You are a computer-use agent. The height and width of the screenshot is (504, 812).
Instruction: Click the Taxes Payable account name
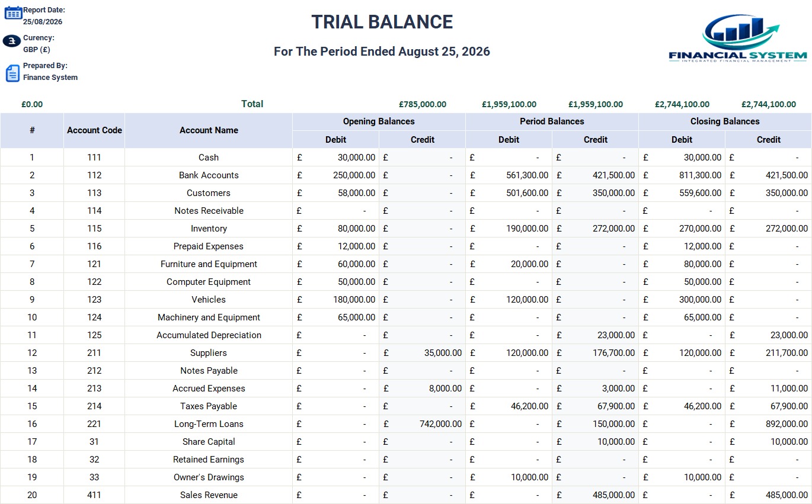click(209, 406)
